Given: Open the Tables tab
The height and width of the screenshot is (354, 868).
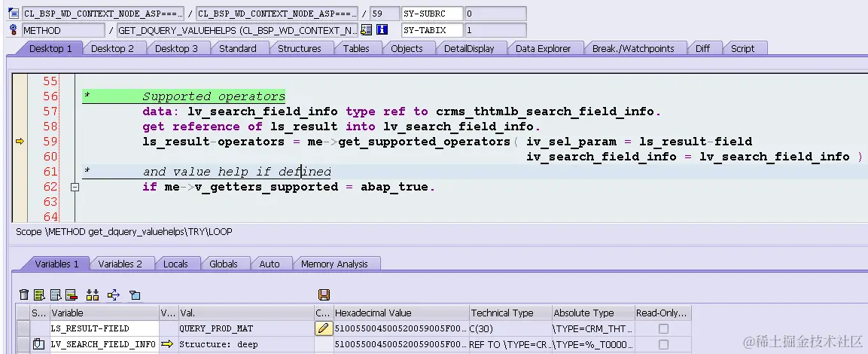Looking at the screenshot, I should click(x=356, y=49).
